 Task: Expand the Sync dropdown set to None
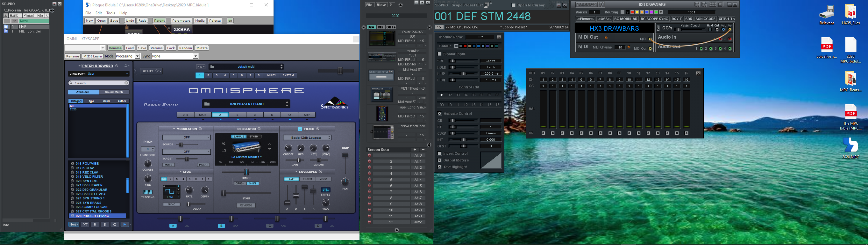195,56
